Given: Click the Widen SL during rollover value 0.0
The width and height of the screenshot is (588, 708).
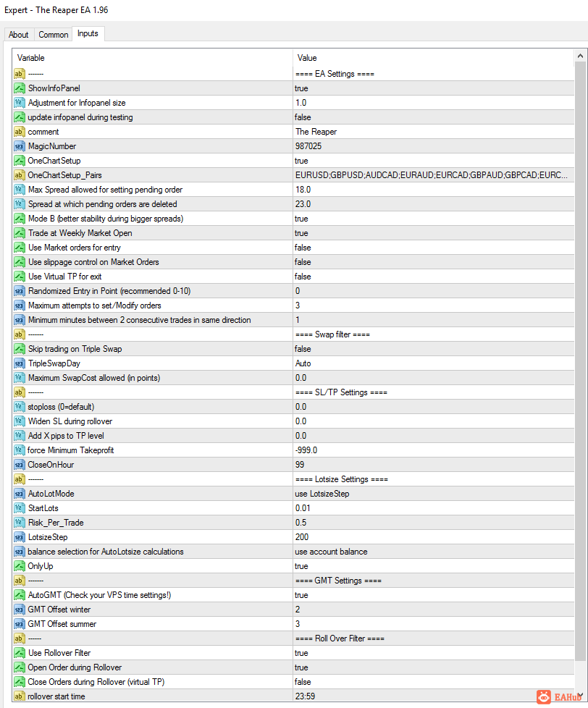Looking at the screenshot, I should pyautogui.click(x=301, y=421).
